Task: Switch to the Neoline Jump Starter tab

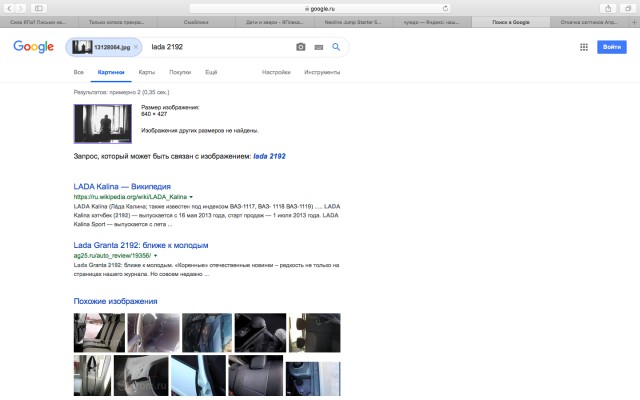Action: coord(353,22)
